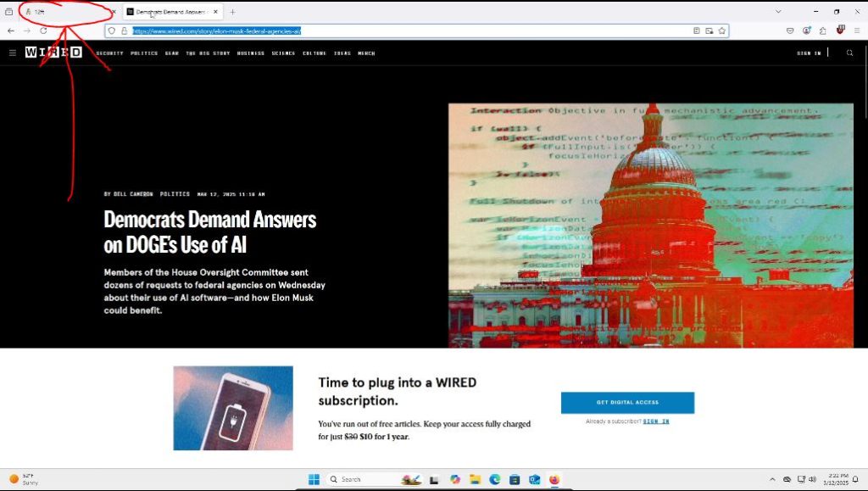Open Microsoft Edge from the taskbar
The image size is (868, 491).
(x=494, y=479)
